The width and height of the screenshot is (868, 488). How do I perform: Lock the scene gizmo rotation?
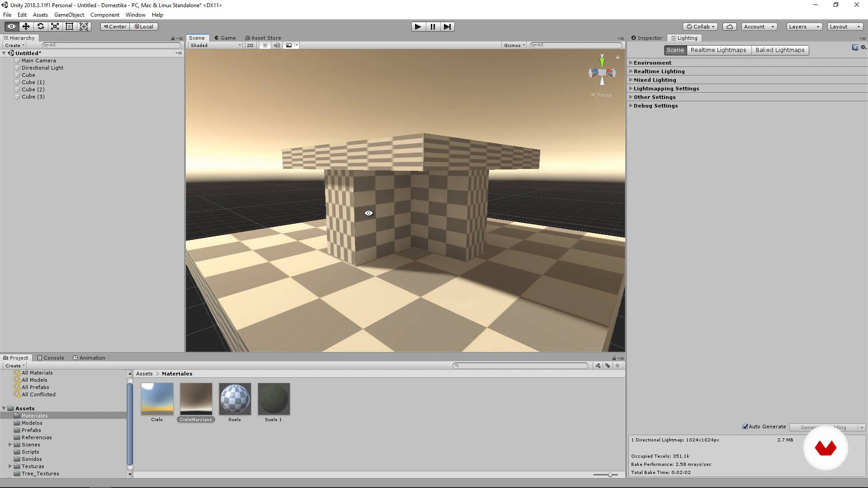(618, 57)
